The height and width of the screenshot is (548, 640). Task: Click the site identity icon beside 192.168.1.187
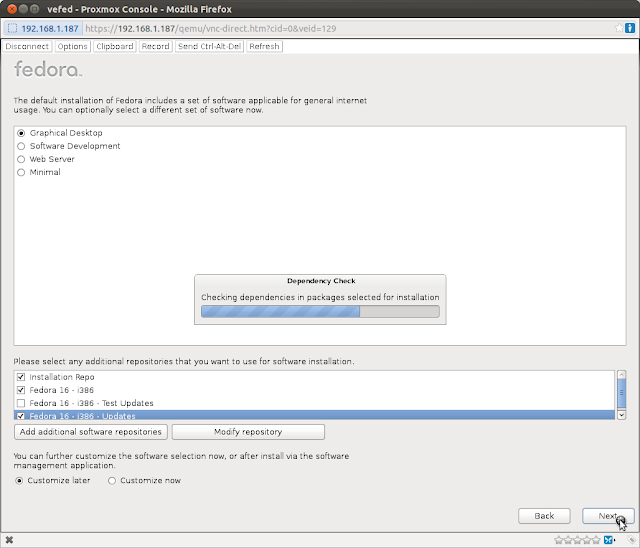coord(12,28)
